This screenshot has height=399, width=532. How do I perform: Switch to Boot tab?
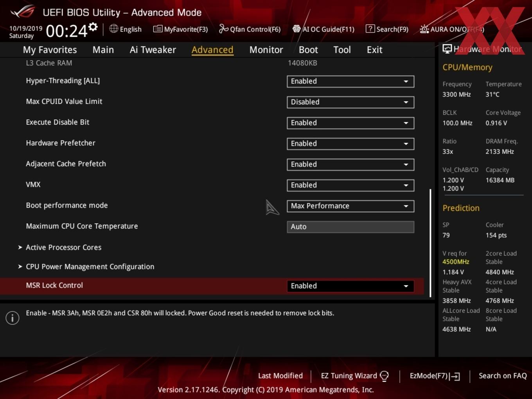[x=308, y=50]
